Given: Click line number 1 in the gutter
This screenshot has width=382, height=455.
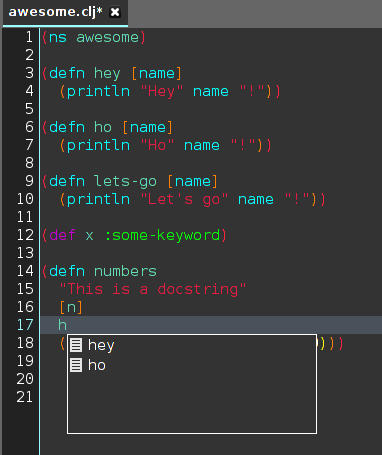Looking at the screenshot, I should tap(29, 37).
